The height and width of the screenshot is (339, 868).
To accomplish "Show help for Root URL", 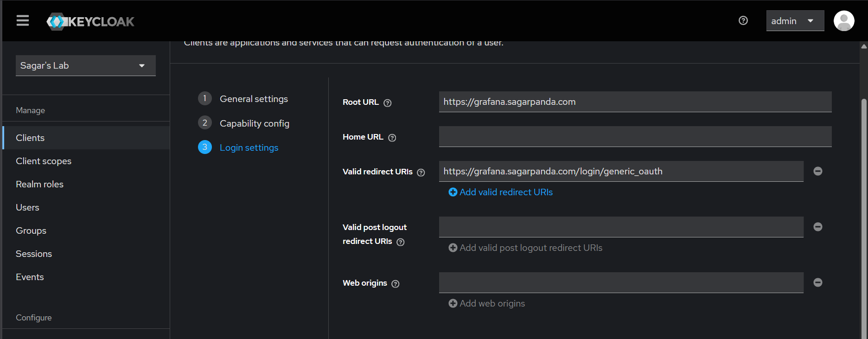I will coord(388,103).
